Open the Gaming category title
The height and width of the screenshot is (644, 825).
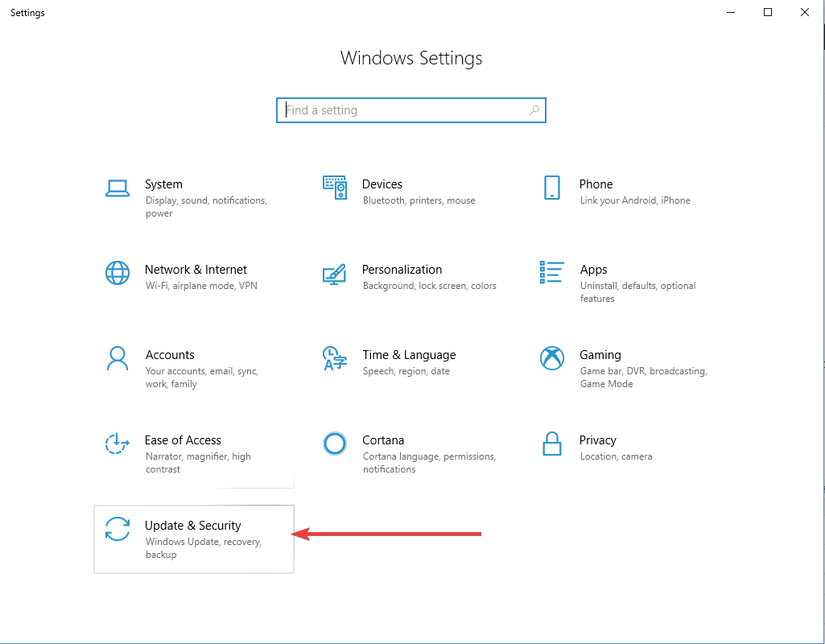600,355
